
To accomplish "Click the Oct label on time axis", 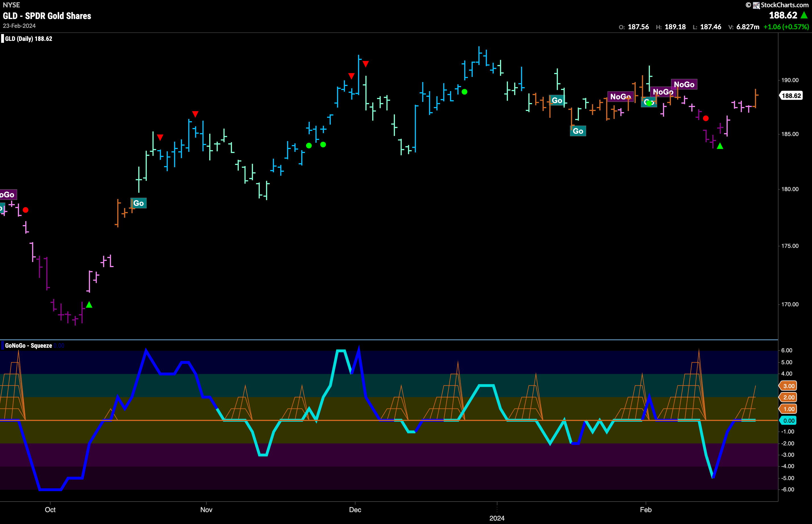I will [x=50, y=510].
